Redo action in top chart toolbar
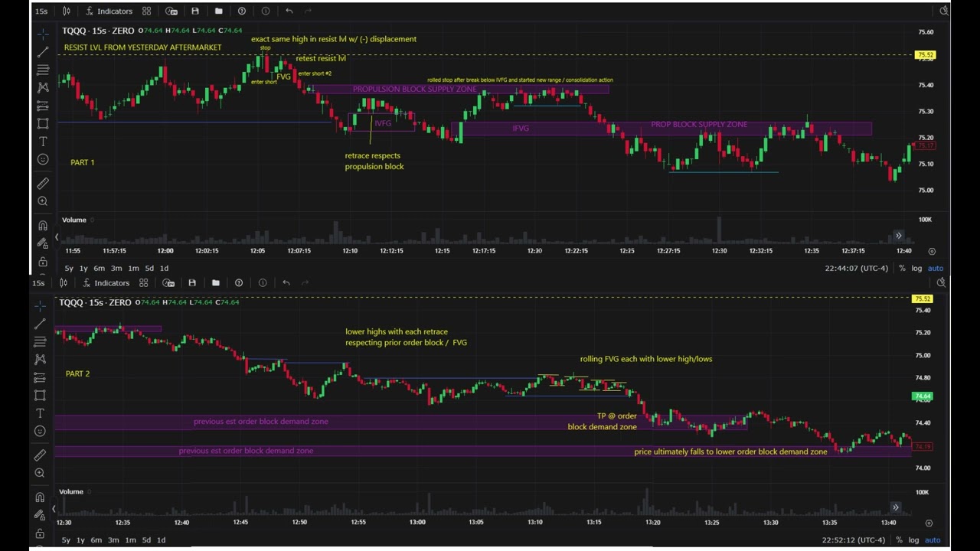Viewport: 980px width, 551px height. (309, 11)
